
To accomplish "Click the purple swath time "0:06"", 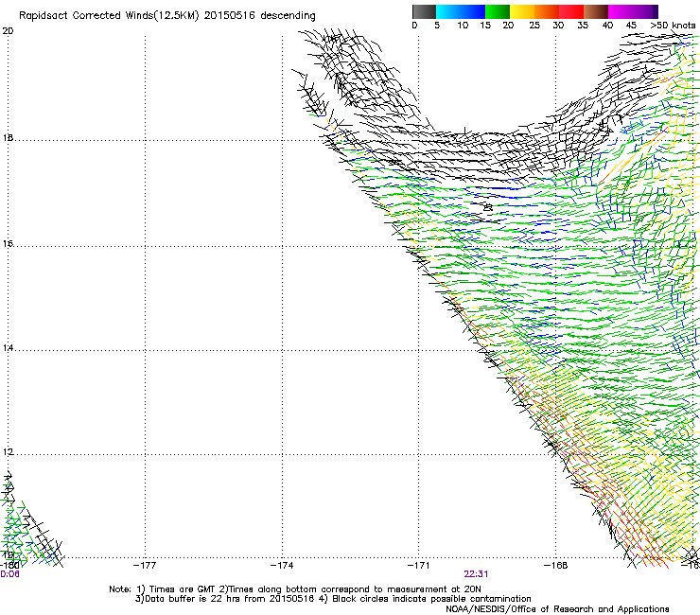I will coord(9,574).
